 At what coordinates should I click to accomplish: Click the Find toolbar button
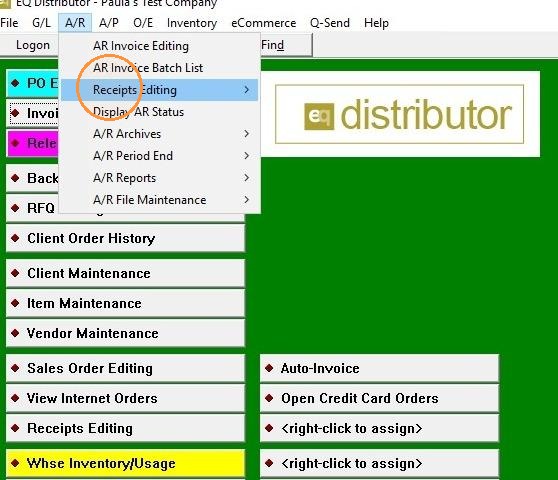tap(286, 45)
